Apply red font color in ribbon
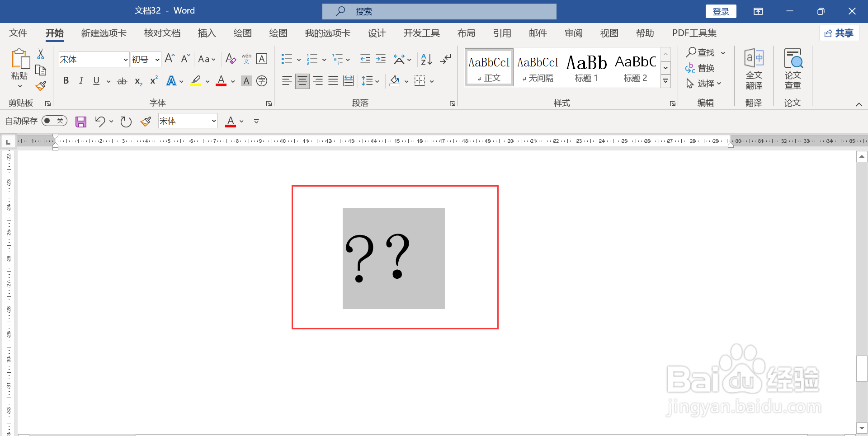Image resolution: width=868 pixels, height=436 pixels. pyautogui.click(x=221, y=81)
